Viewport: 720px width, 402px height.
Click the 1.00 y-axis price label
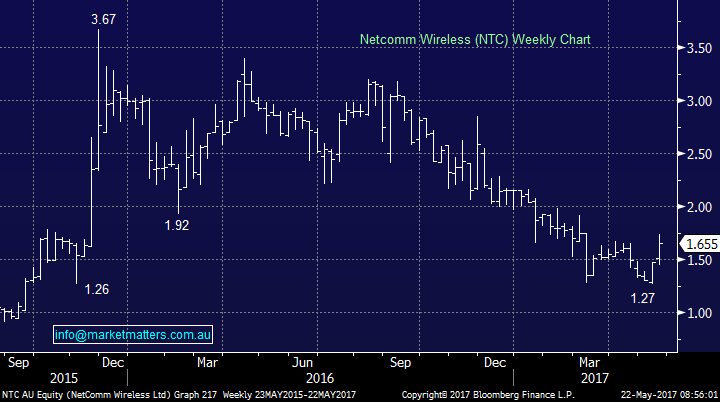click(699, 313)
